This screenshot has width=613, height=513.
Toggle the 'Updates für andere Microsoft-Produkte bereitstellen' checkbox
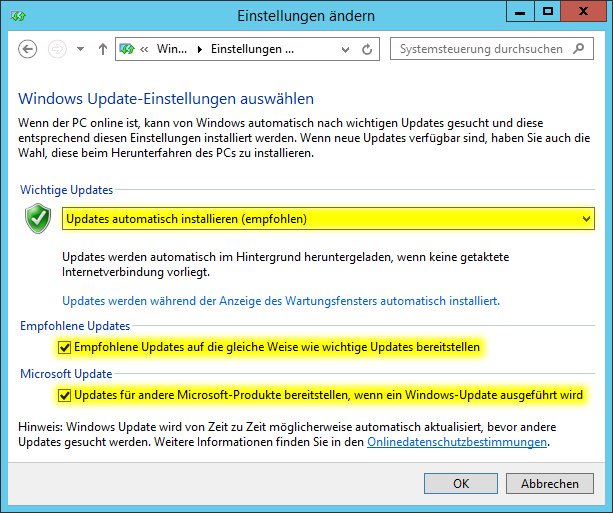point(64,395)
